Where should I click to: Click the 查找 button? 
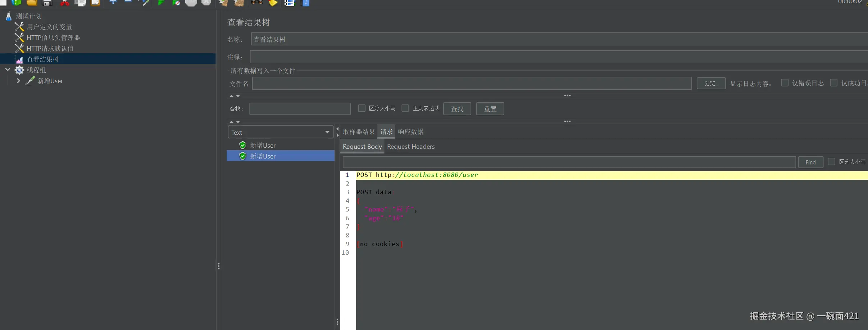tap(457, 109)
